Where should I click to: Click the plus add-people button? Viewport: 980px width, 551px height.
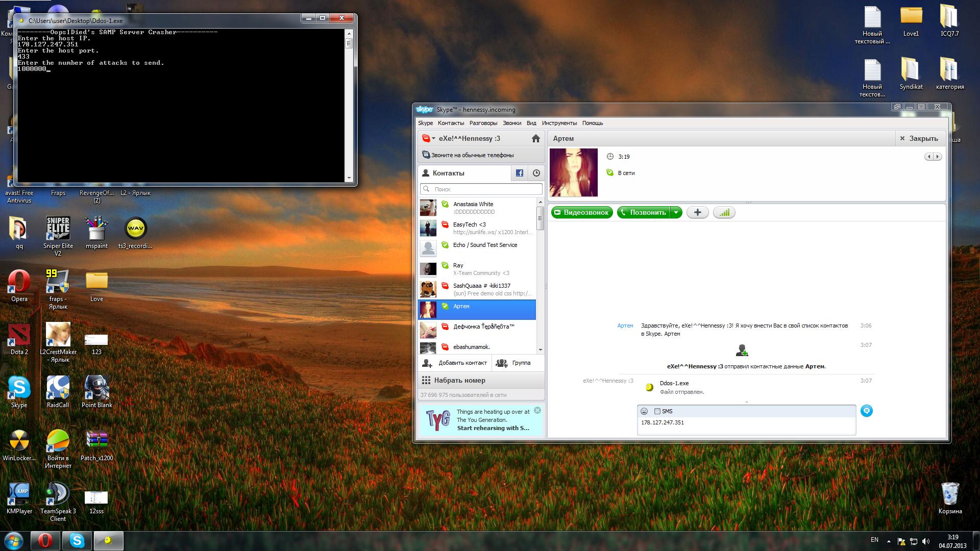click(697, 213)
